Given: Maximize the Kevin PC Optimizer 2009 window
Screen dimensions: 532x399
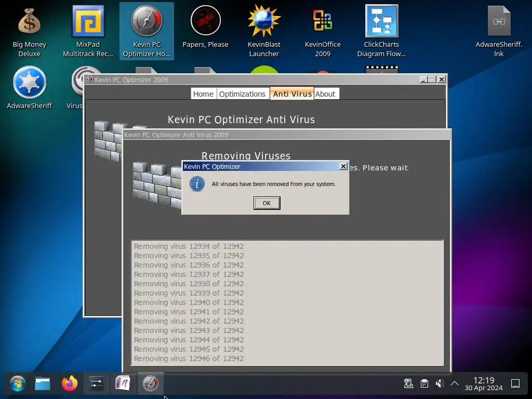Looking at the screenshot, I should coord(432,79).
